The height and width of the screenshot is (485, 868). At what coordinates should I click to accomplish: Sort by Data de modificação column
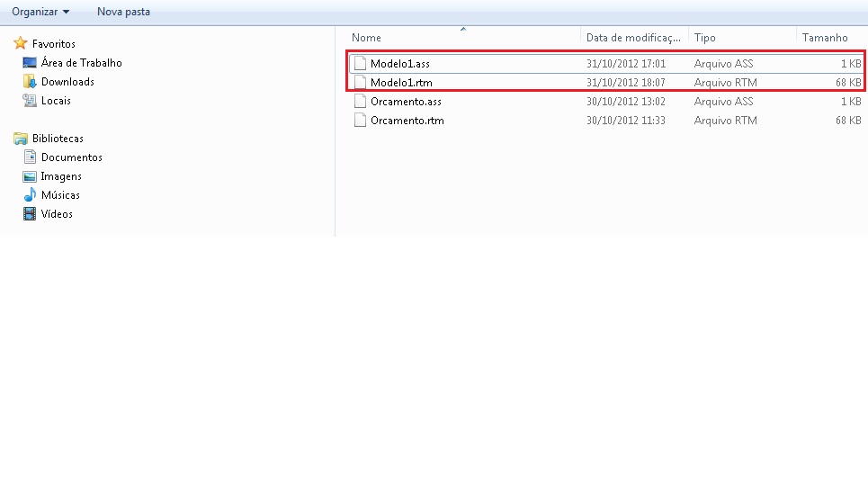click(x=634, y=38)
